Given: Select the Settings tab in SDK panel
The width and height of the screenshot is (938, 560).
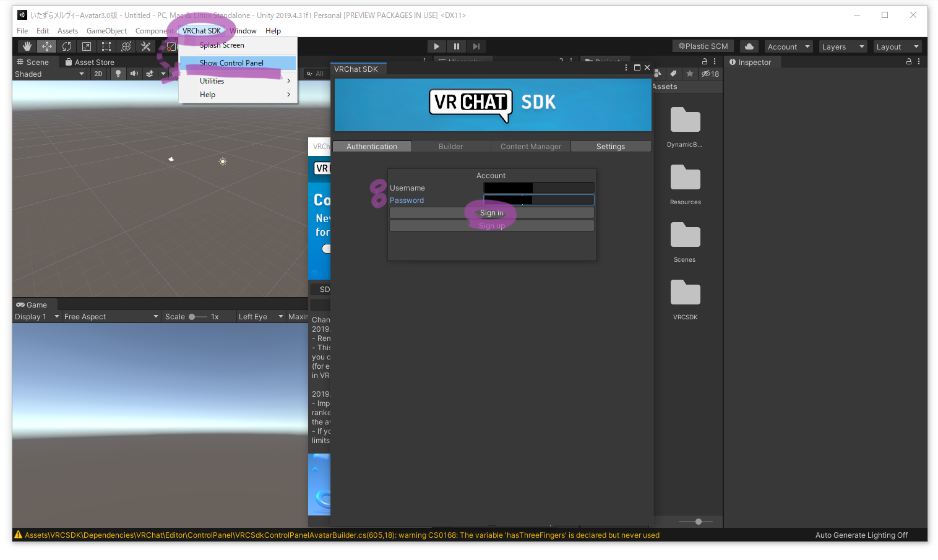Looking at the screenshot, I should pyautogui.click(x=611, y=146).
